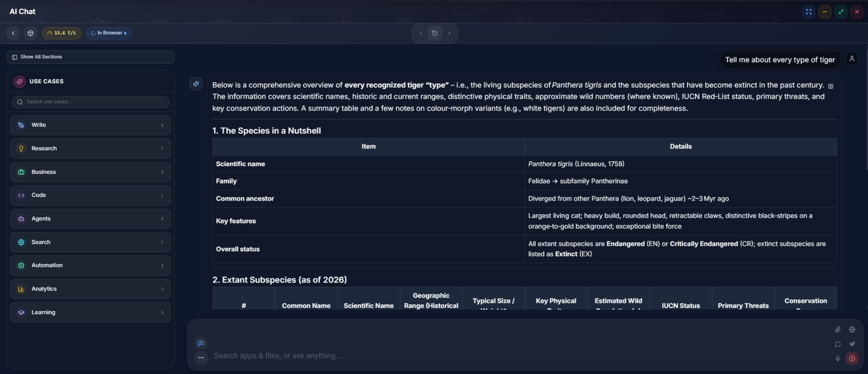Image resolution: width=868 pixels, height=374 pixels.
Task: Click the speech bubble icon in input box
Action: (x=838, y=344)
